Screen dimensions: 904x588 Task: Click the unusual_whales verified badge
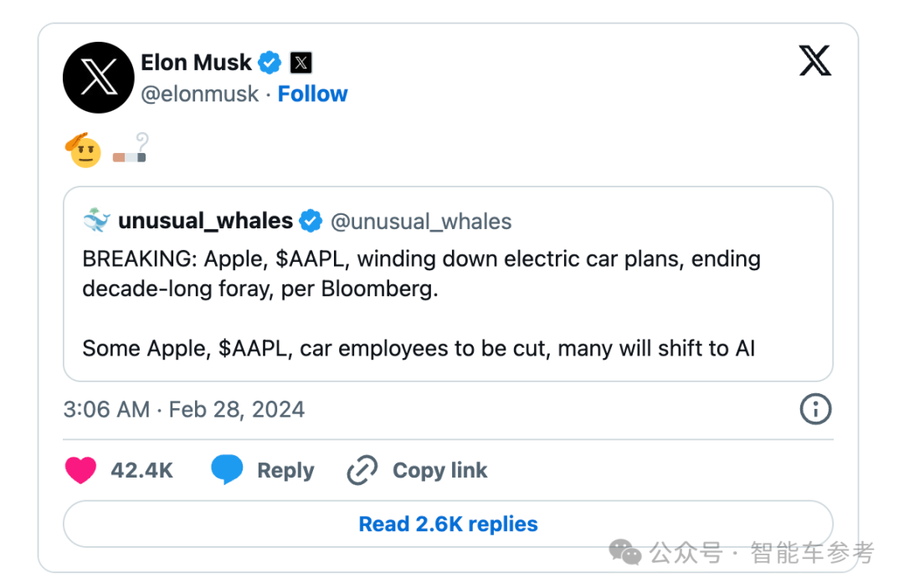[x=311, y=221]
